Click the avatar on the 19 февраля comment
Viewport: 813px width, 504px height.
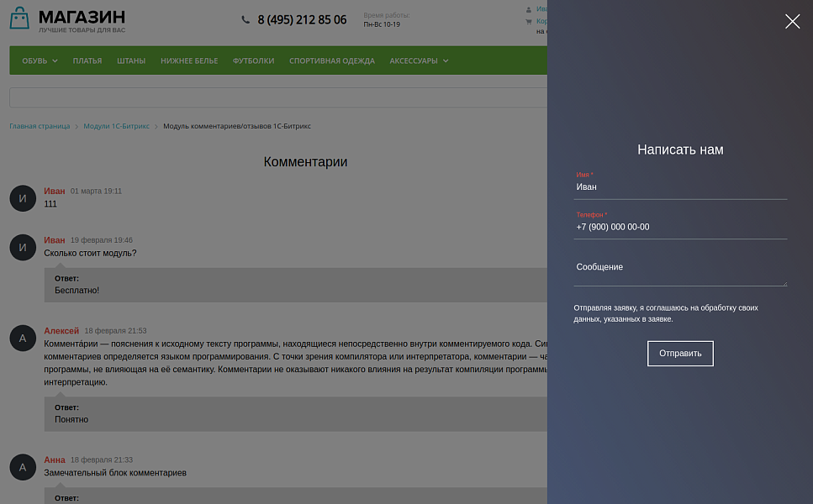[22, 245]
